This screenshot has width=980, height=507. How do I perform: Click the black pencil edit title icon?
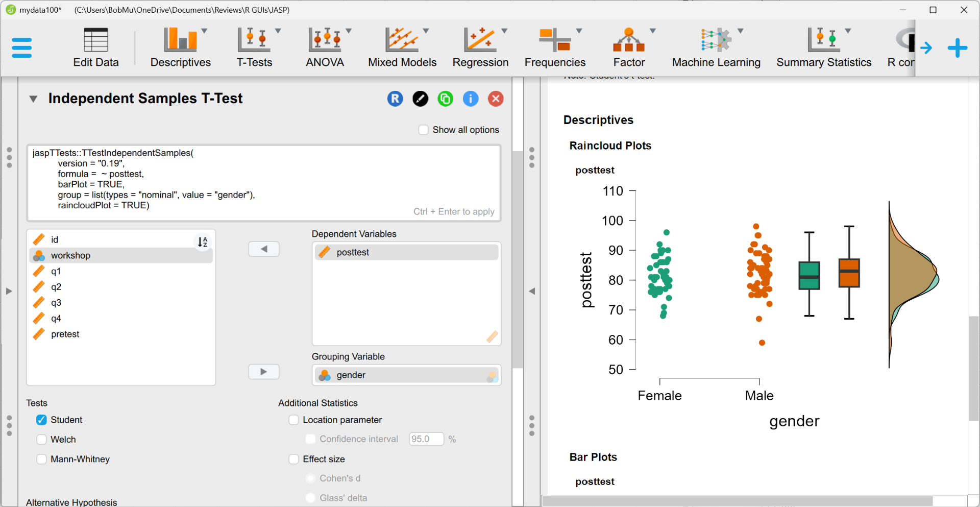coord(420,99)
